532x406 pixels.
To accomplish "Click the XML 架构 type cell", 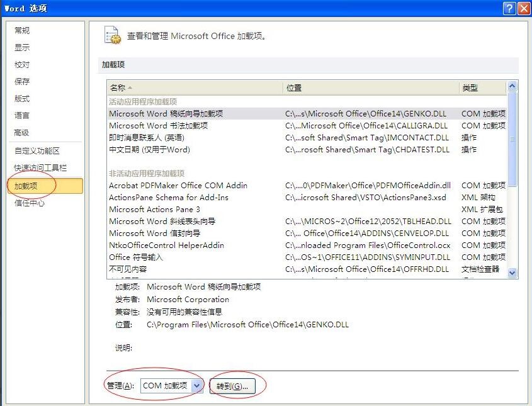I will pyautogui.click(x=478, y=198).
